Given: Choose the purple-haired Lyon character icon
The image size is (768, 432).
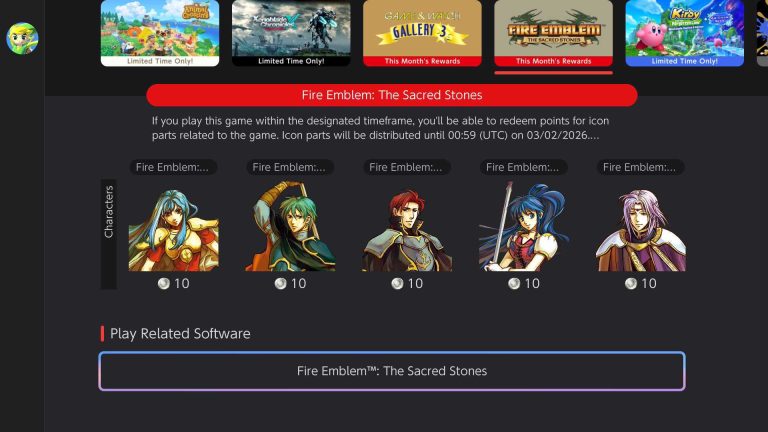Looking at the screenshot, I should click(641, 226).
